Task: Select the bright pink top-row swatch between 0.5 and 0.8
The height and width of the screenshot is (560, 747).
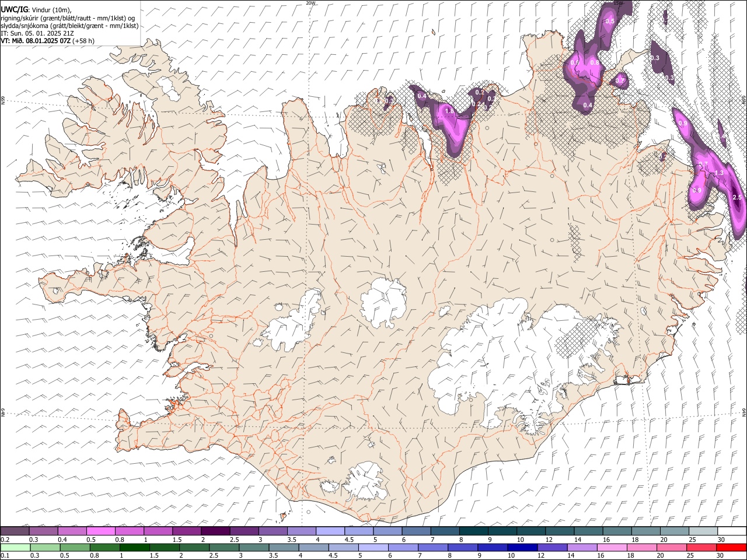Action: (101, 531)
